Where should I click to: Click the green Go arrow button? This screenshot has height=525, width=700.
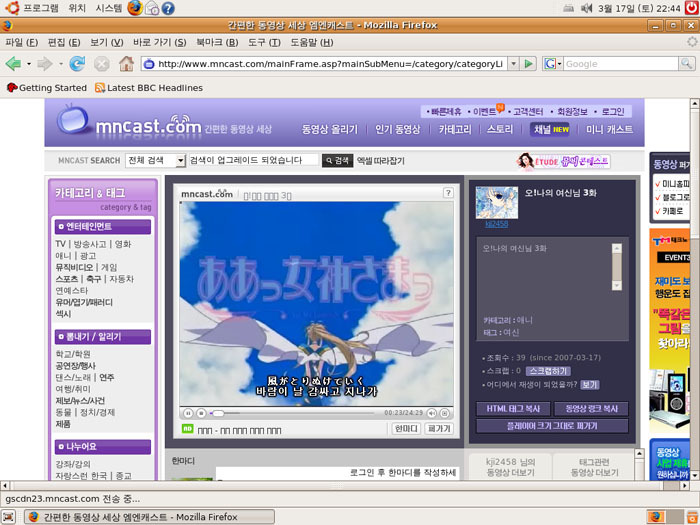(529, 64)
